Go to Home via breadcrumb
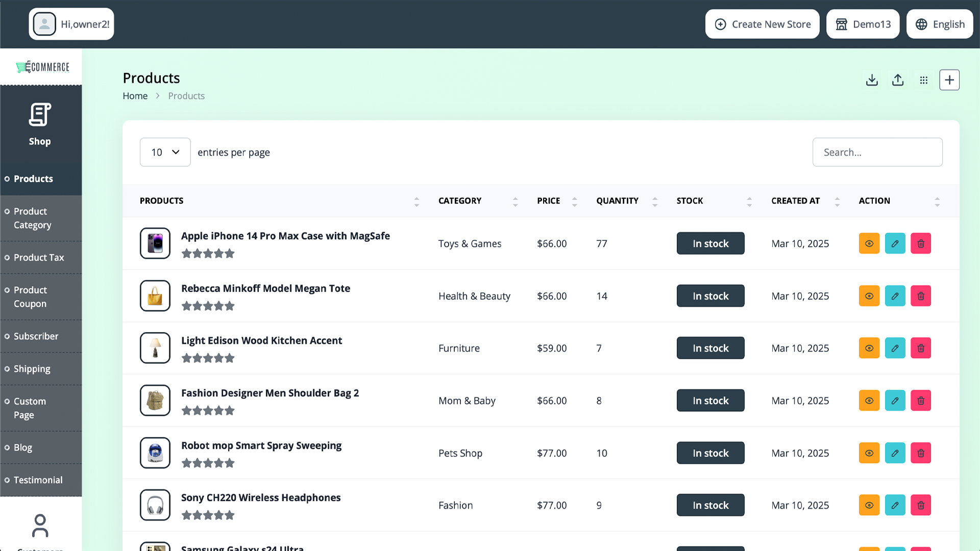 pyautogui.click(x=135, y=96)
